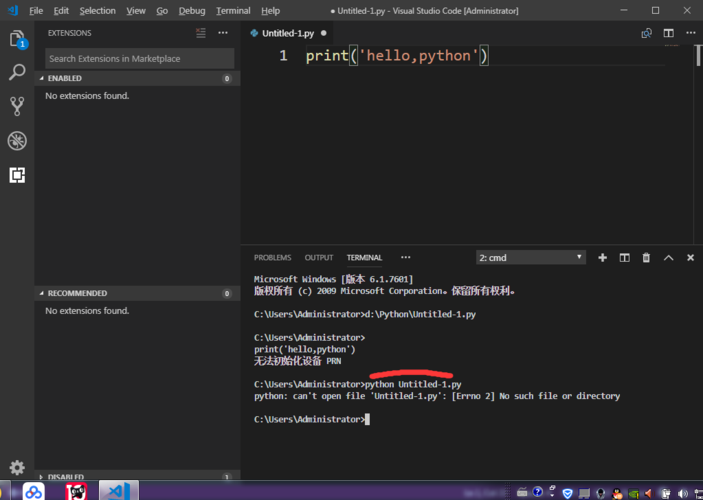This screenshot has width=703, height=500.
Task: Create a new terminal with the plus icon
Action: coord(603,257)
